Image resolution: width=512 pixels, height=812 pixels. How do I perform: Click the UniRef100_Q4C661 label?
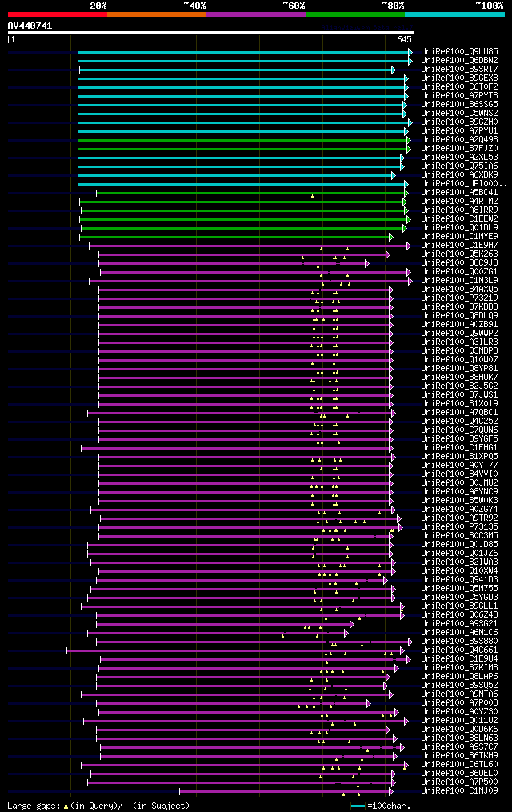(459, 650)
